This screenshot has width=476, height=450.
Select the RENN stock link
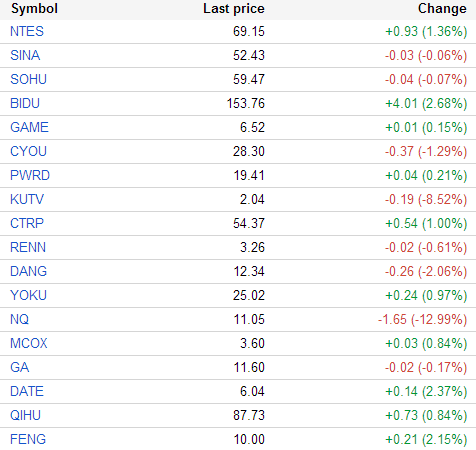pyautogui.click(x=28, y=247)
